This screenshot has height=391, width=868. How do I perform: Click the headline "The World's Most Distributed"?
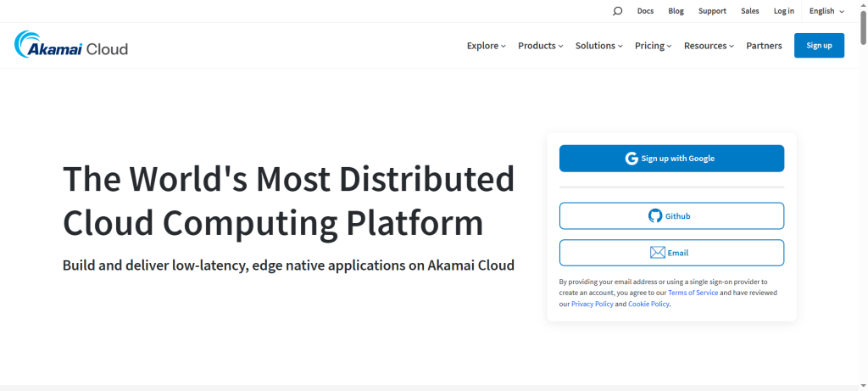(289, 178)
